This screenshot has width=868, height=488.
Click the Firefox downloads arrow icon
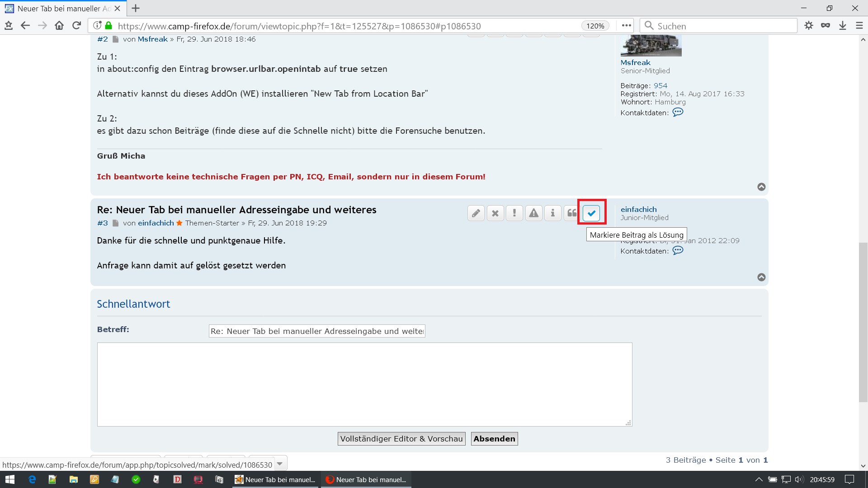pos(843,26)
